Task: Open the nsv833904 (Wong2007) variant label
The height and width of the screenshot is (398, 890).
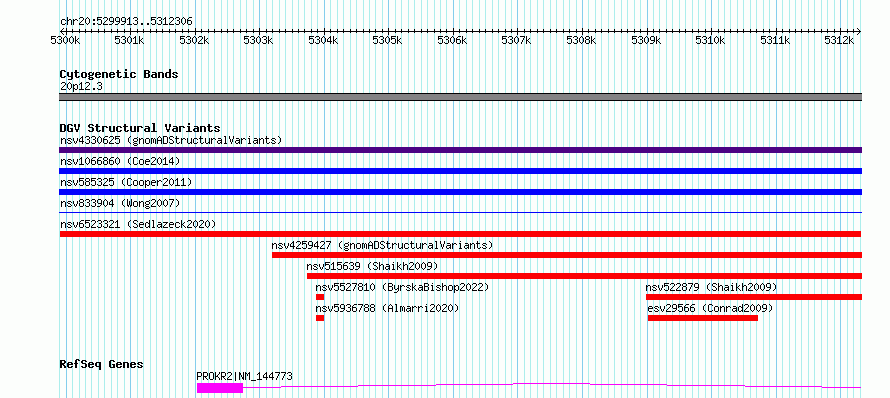Action: (120, 203)
